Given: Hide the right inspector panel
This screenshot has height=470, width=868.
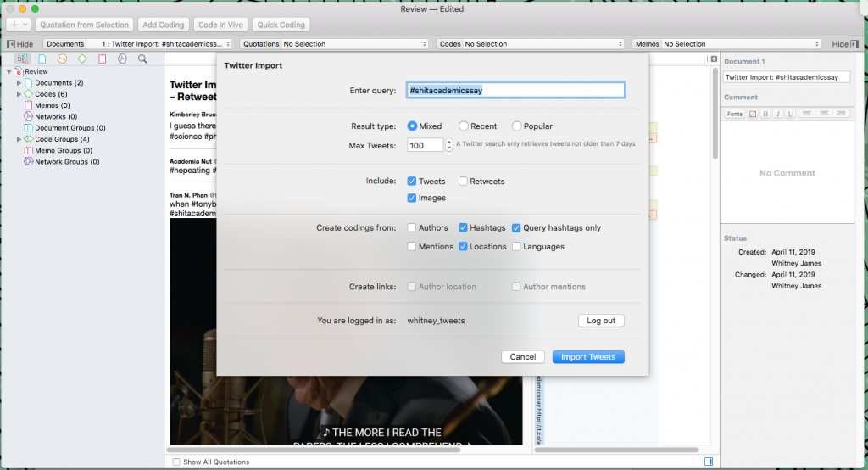Looking at the screenshot, I should coord(845,44).
